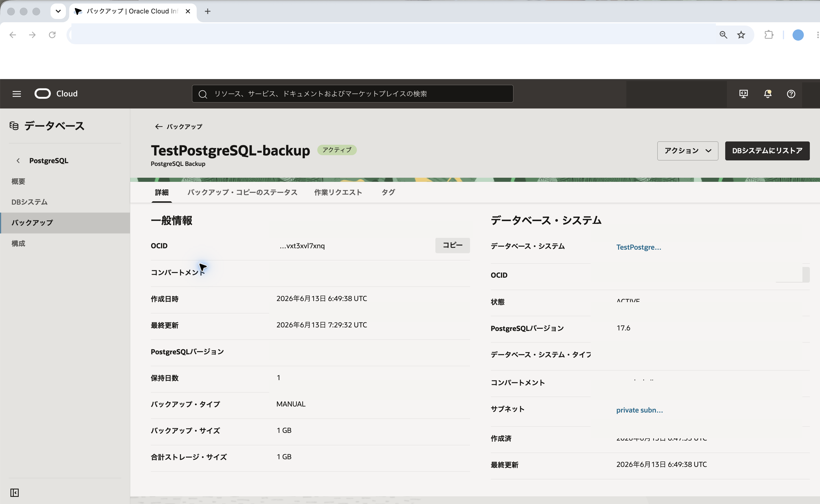Select バックアップ in the sidebar
820x504 pixels.
[x=65, y=223]
